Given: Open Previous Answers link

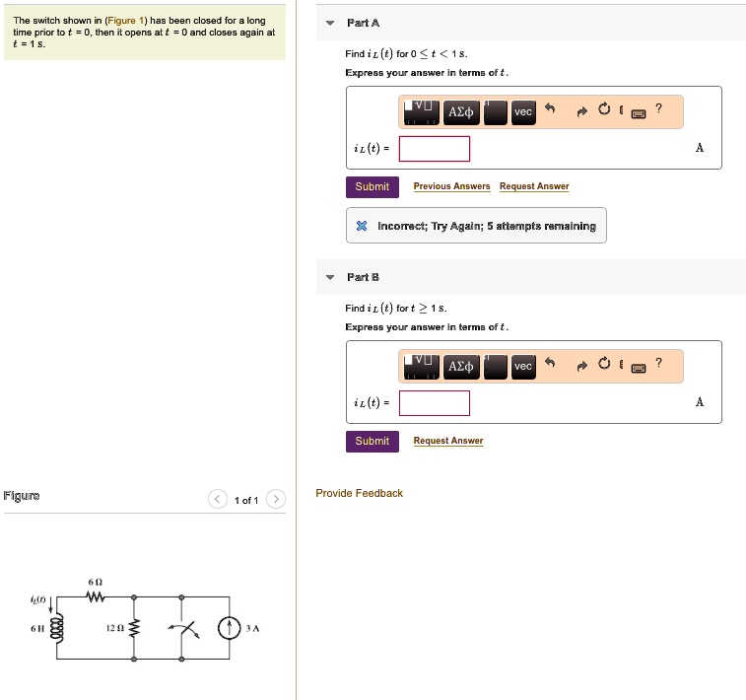Looking at the screenshot, I should 451,186.
